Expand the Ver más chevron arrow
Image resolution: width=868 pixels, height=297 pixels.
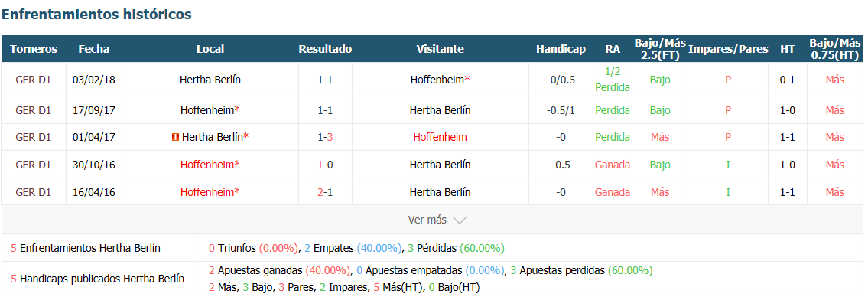tap(460, 220)
